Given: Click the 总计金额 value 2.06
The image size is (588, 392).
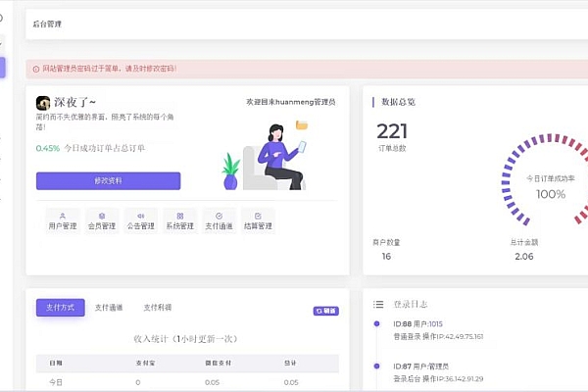Looking at the screenshot, I should [x=524, y=257].
